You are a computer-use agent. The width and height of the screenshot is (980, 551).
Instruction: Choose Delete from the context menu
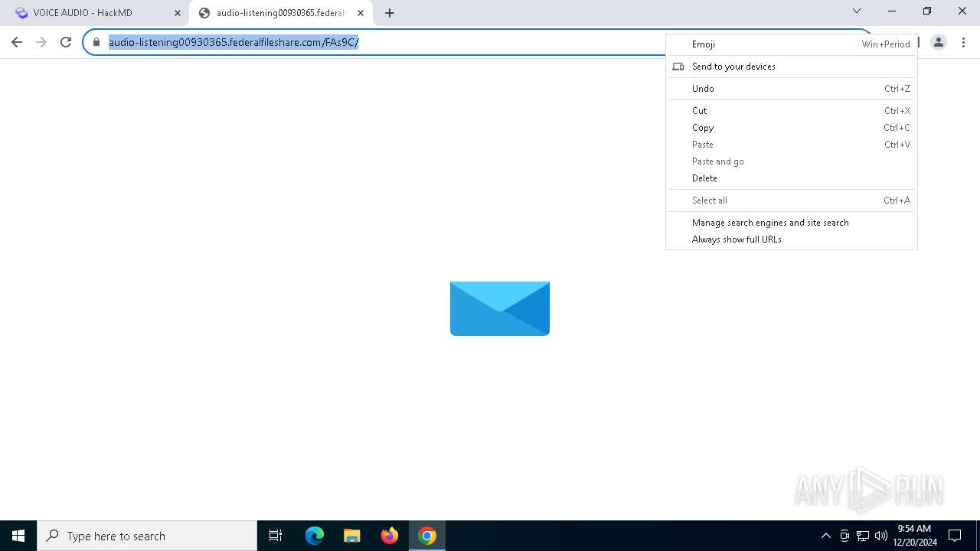click(x=792, y=178)
